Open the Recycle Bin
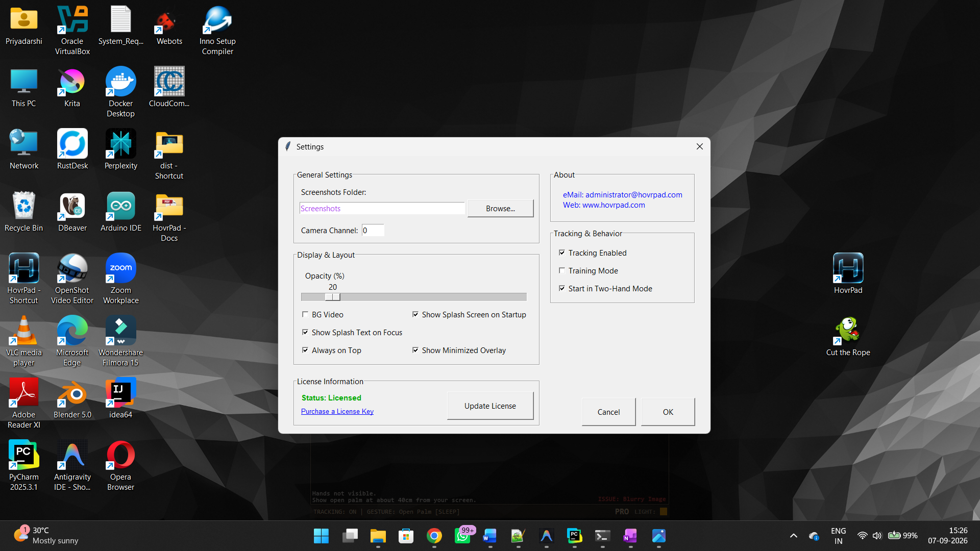The width and height of the screenshot is (980, 551). point(23,211)
